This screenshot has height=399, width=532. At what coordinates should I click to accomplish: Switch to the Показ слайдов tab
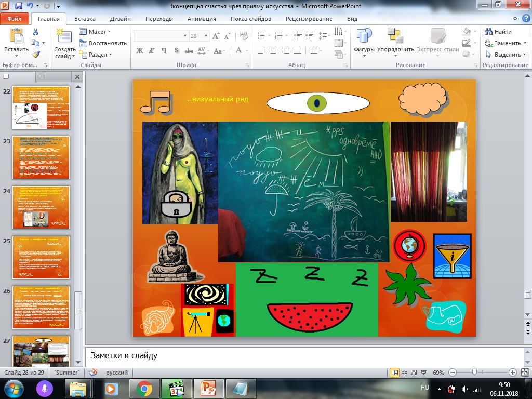(x=251, y=19)
